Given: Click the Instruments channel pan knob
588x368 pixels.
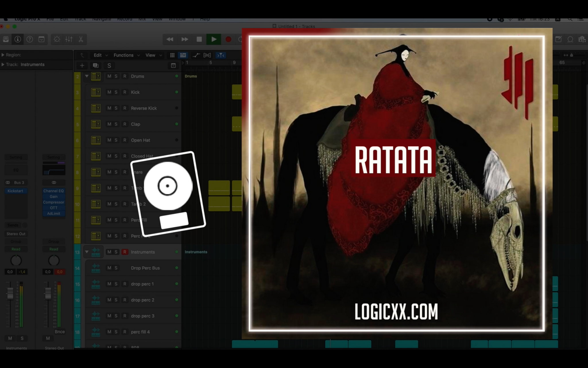Looking at the screenshot, I should pos(16,260).
